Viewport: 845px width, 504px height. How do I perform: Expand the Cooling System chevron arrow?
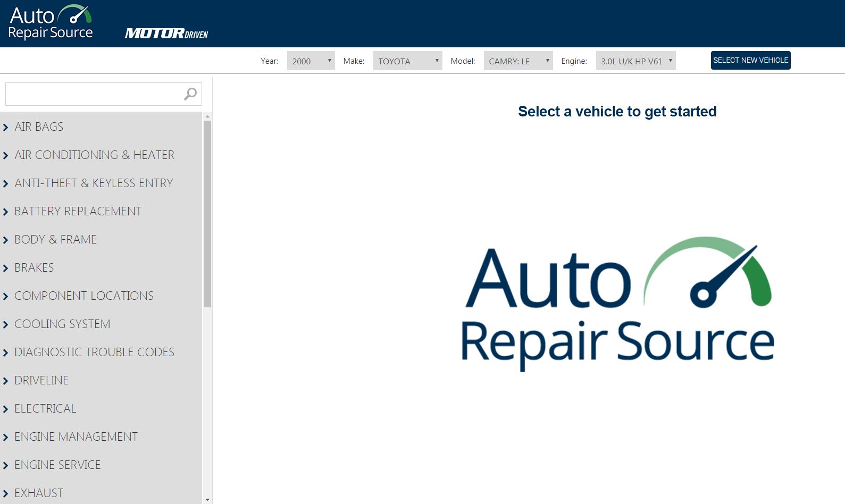tap(6, 325)
